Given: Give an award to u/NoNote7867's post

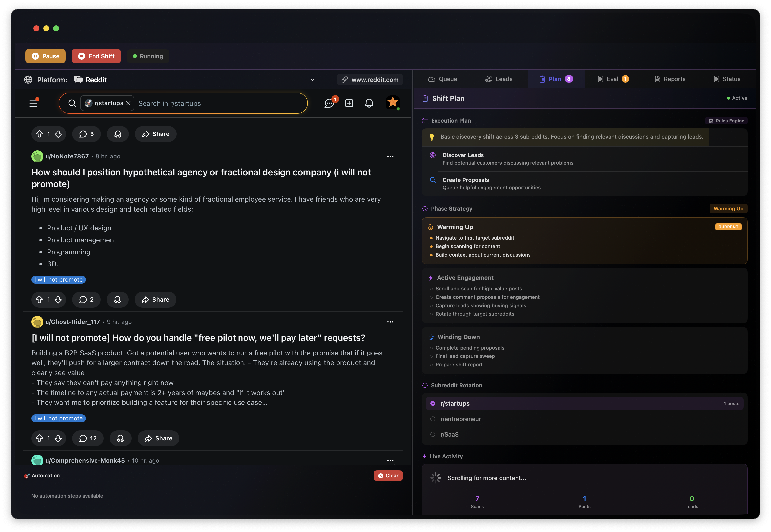Looking at the screenshot, I should click(117, 299).
